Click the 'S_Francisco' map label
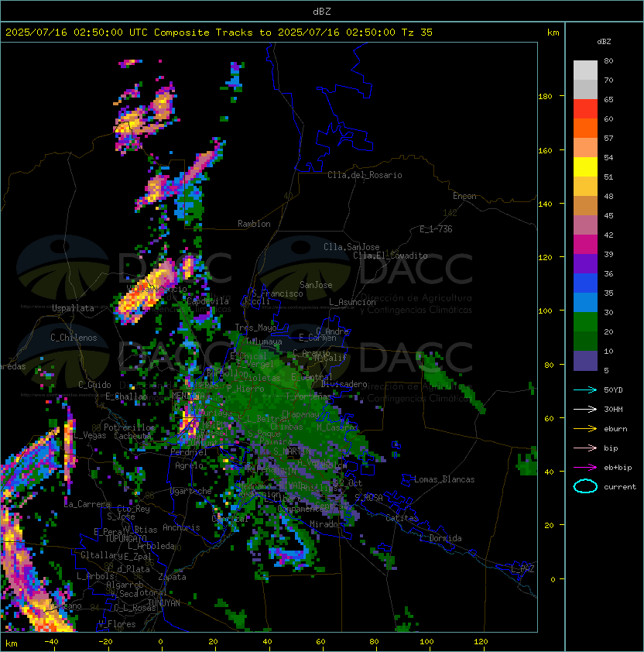 coord(277,293)
